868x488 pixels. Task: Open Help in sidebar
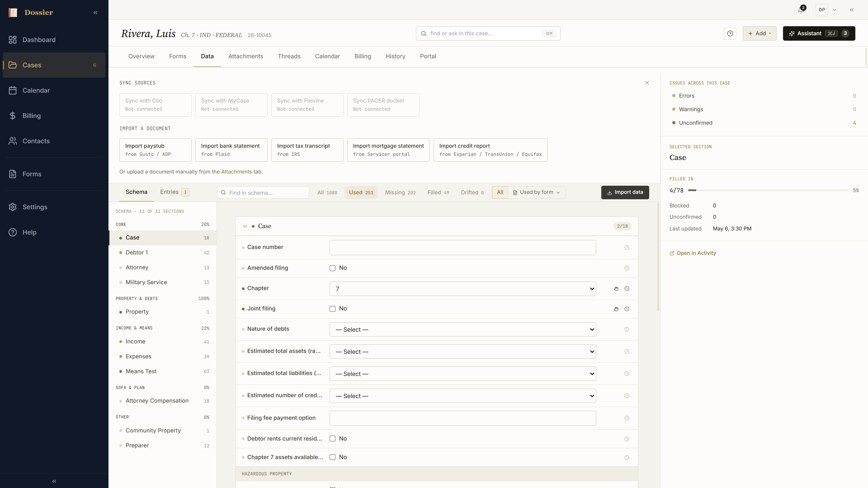click(x=54, y=232)
